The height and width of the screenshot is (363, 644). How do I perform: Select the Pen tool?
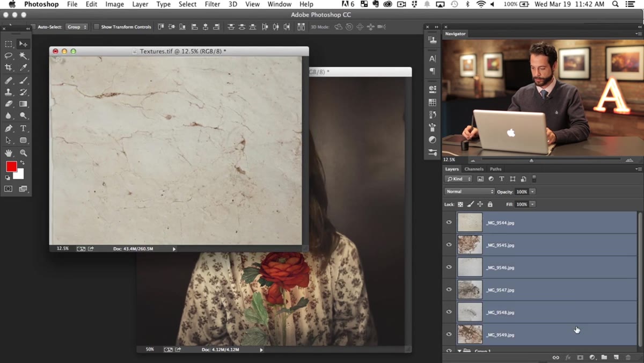click(x=9, y=129)
